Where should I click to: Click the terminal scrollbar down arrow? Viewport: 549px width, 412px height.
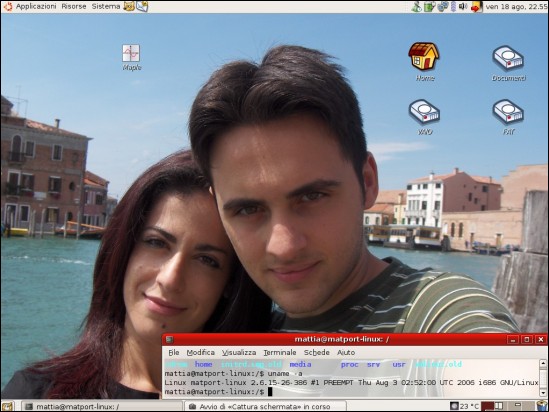(x=543, y=393)
